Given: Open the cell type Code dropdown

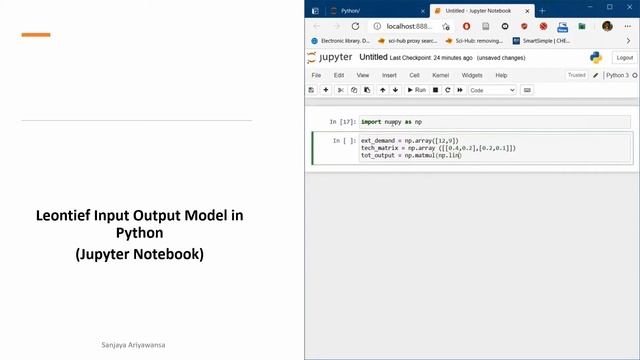Looking at the screenshot, I should pyautogui.click(x=492, y=90).
